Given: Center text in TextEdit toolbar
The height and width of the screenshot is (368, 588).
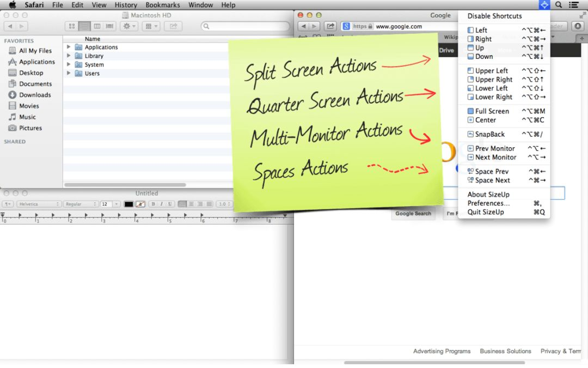Looking at the screenshot, I should pyautogui.click(x=191, y=204).
